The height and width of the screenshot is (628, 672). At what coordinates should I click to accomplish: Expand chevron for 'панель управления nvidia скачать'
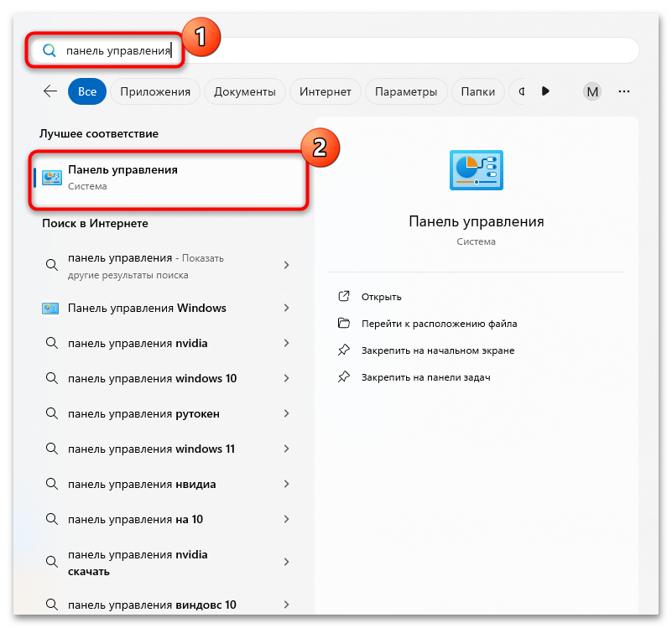pyautogui.click(x=286, y=562)
